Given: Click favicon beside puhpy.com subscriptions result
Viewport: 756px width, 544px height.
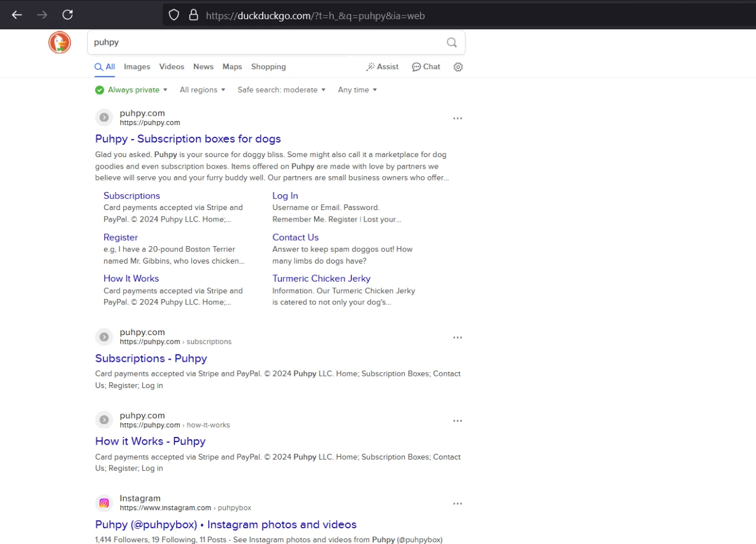Looking at the screenshot, I should (104, 337).
